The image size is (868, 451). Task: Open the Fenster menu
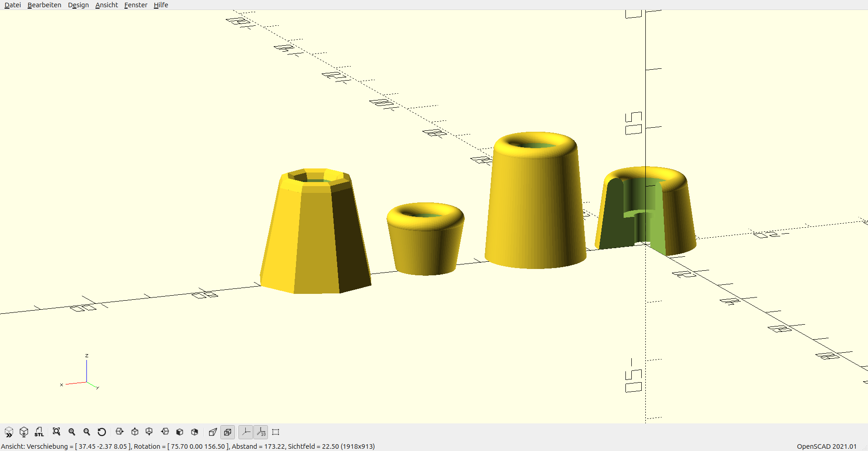coord(136,5)
